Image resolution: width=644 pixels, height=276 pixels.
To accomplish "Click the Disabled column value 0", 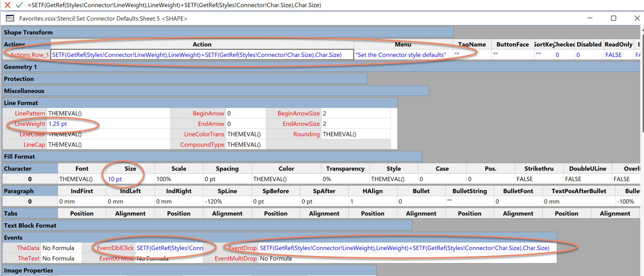I will point(589,55).
